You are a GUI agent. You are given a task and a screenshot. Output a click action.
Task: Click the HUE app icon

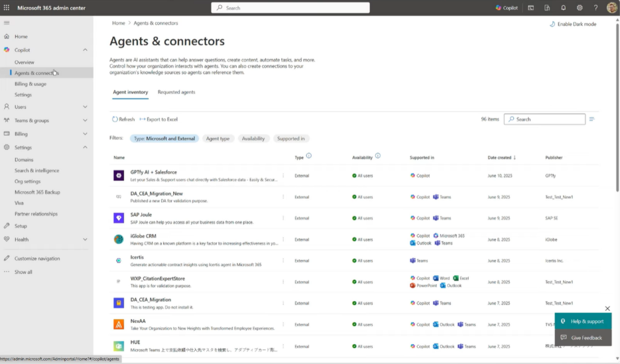click(x=119, y=346)
